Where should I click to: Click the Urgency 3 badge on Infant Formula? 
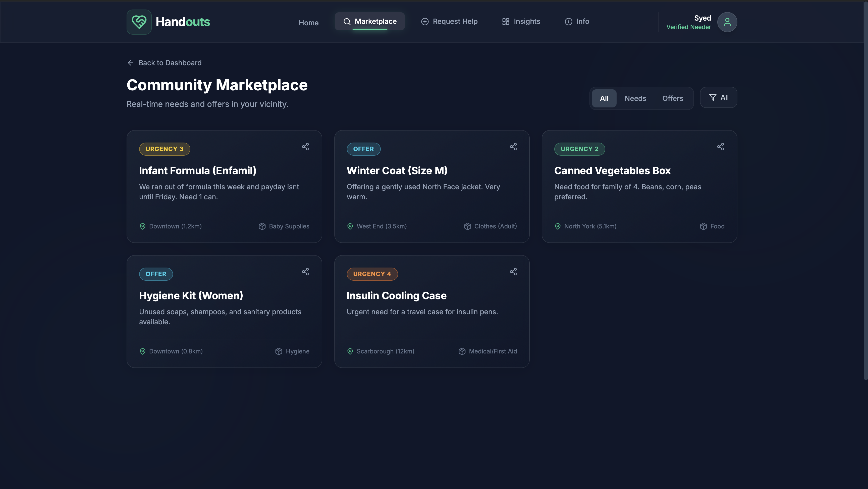point(165,149)
